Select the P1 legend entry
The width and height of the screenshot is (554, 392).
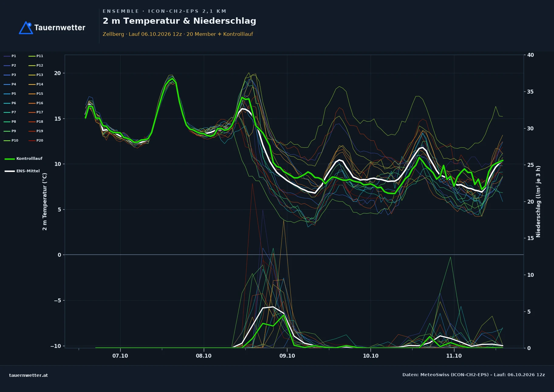(x=10, y=56)
